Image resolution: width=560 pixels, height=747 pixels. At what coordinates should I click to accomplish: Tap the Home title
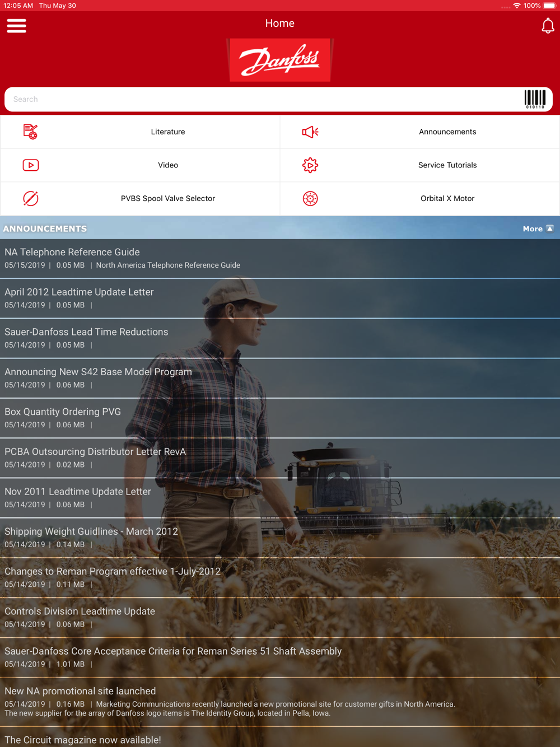coord(280,24)
